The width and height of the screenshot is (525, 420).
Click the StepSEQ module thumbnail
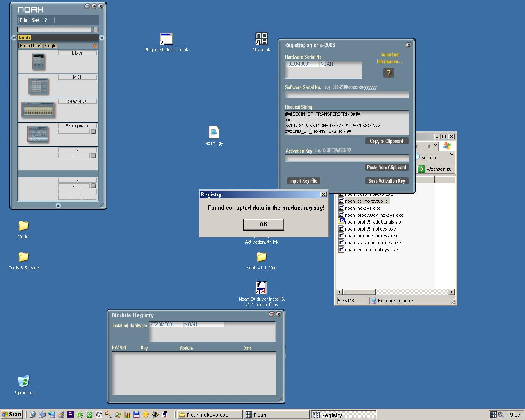tap(37, 110)
